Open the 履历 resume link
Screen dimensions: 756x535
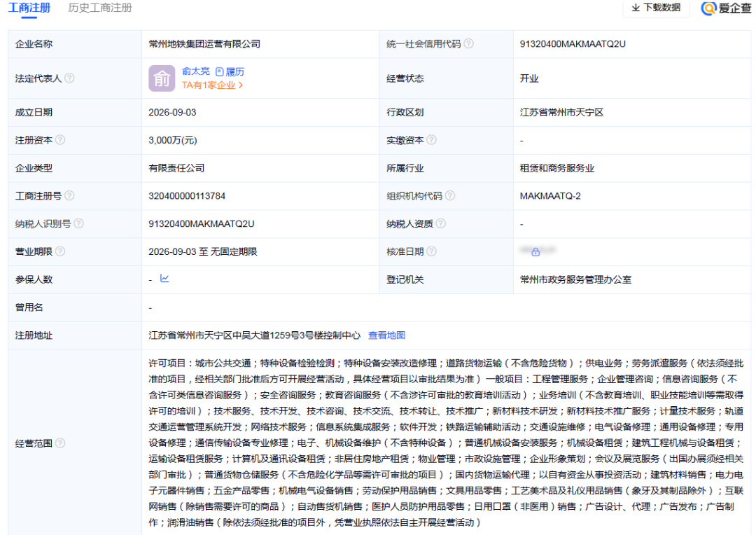[x=230, y=71]
